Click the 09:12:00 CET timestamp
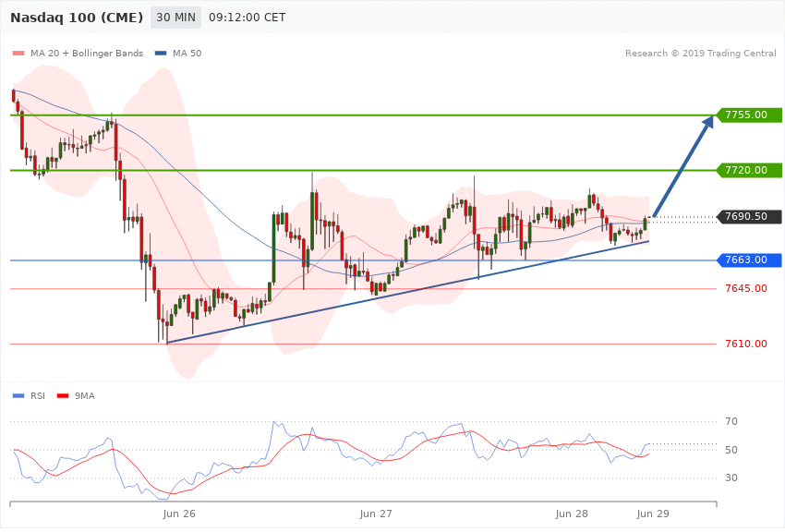 point(248,18)
